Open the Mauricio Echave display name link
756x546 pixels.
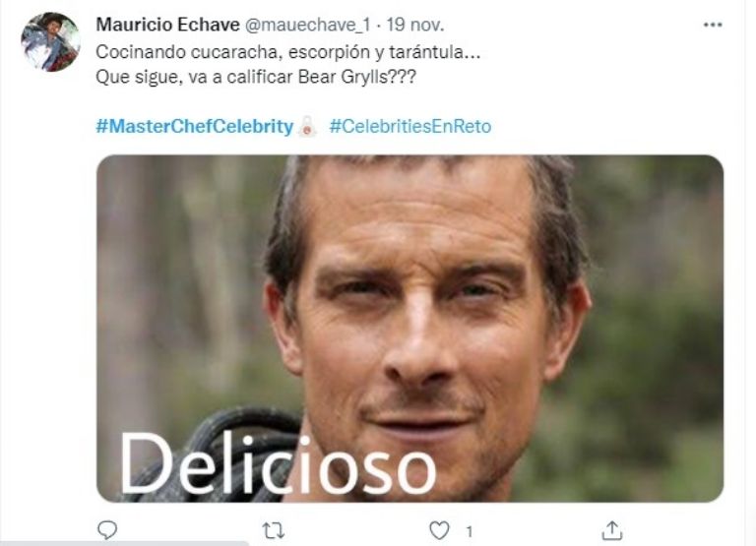(167, 24)
